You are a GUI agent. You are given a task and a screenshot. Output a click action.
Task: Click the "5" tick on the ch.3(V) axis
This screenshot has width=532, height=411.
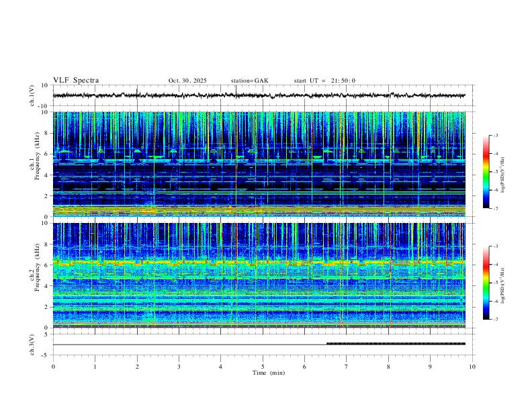point(47,334)
